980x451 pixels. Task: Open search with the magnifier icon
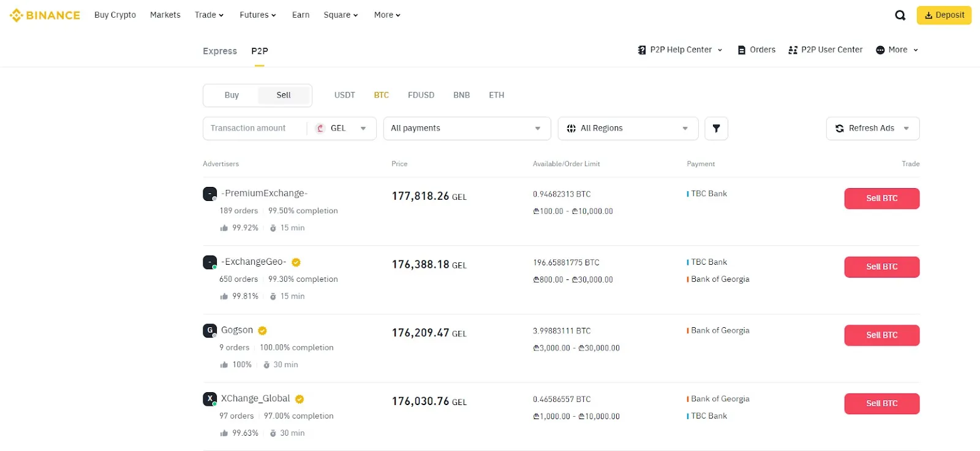tap(900, 15)
